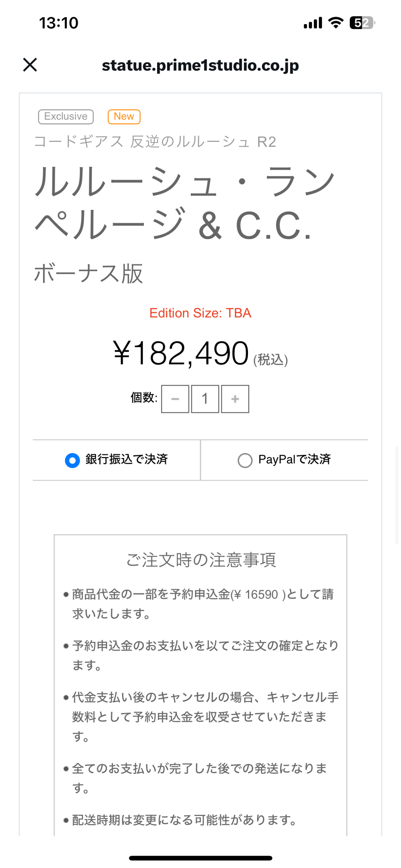Tap the Exclusive badge
The width and height of the screenshot is (401, 868).
65,117
